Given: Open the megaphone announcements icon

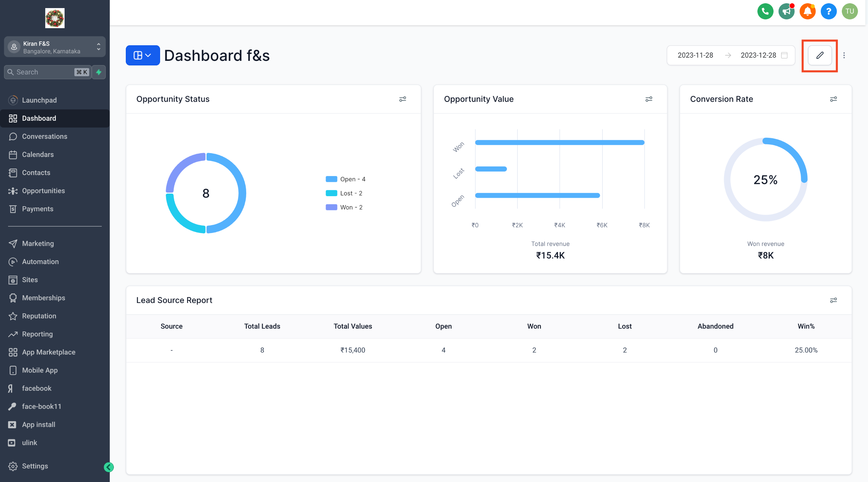Looking at the screenshot, I should tap(786, 11).
